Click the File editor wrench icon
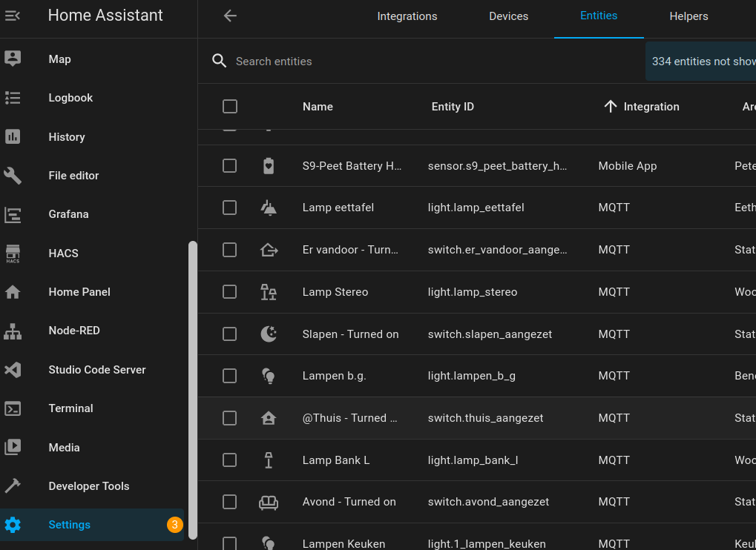This screenshot has height=550, width=756. (13, 176)
